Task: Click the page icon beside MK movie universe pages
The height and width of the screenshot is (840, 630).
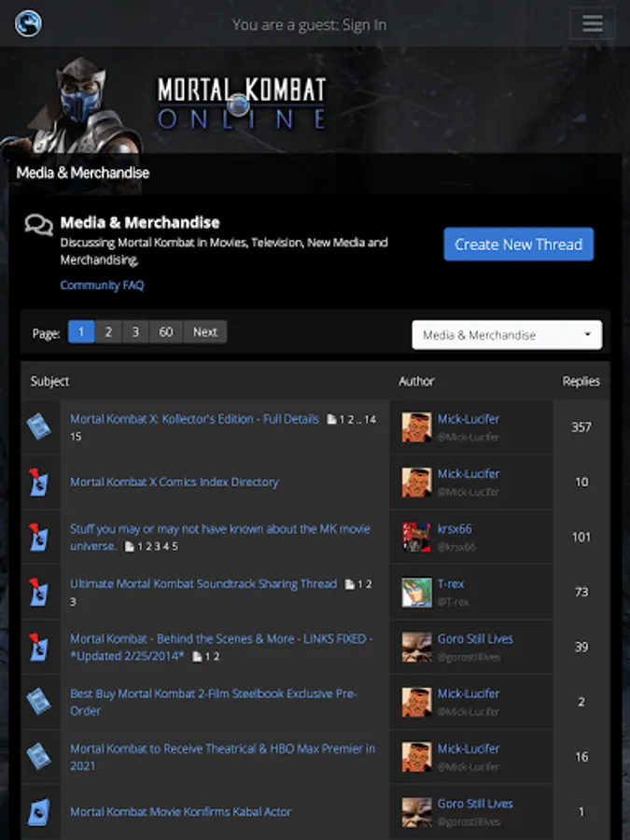Action: [x=130, y=546]
